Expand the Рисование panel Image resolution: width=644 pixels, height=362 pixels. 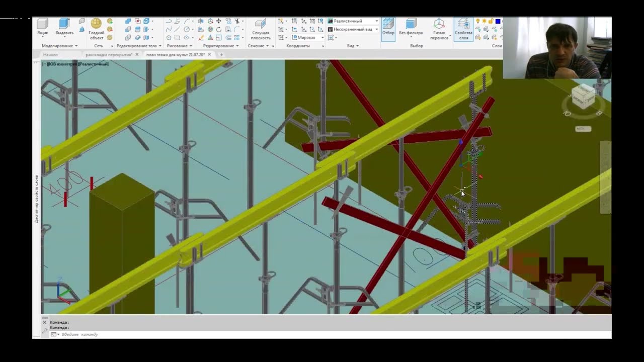tap(180, 46)
